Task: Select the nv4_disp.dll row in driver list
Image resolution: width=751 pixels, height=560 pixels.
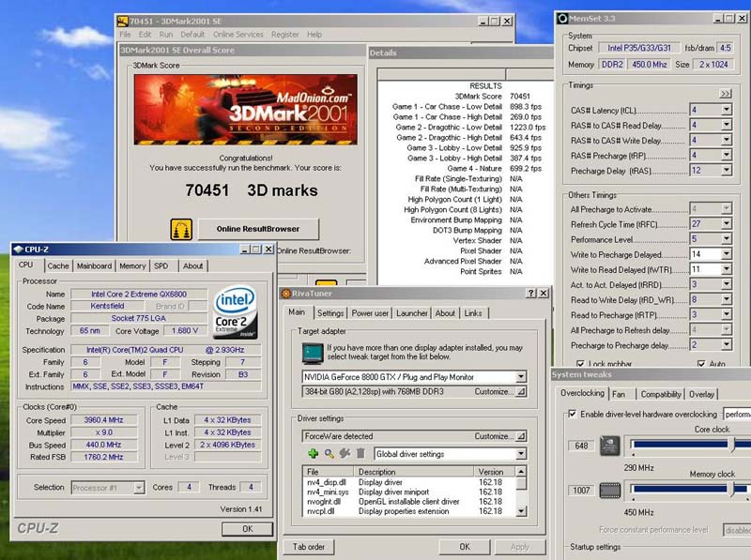Action: pyautogui.click(x=409, y=482)
